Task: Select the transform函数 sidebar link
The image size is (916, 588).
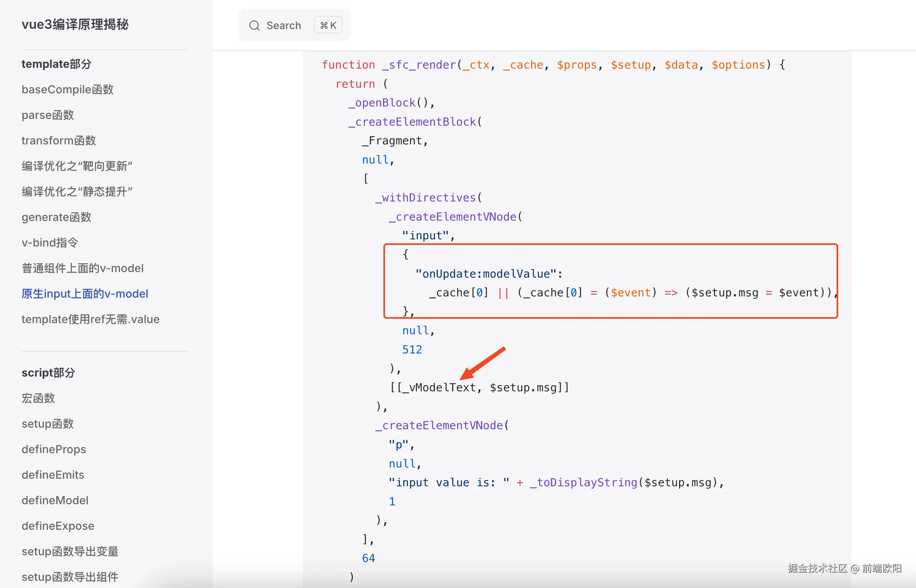Action: click(59, 140)
